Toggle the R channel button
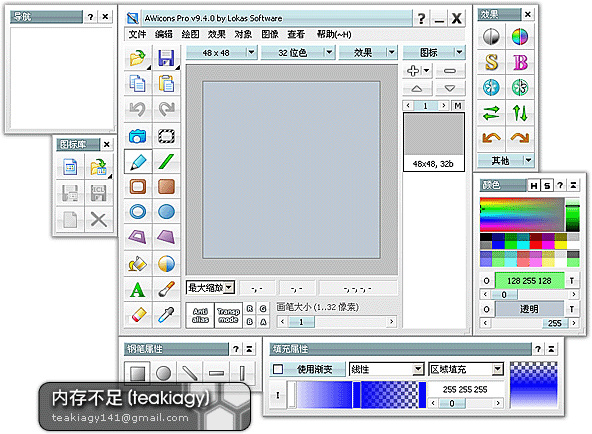This screenshot has width=592, height=434. point(250,309)
